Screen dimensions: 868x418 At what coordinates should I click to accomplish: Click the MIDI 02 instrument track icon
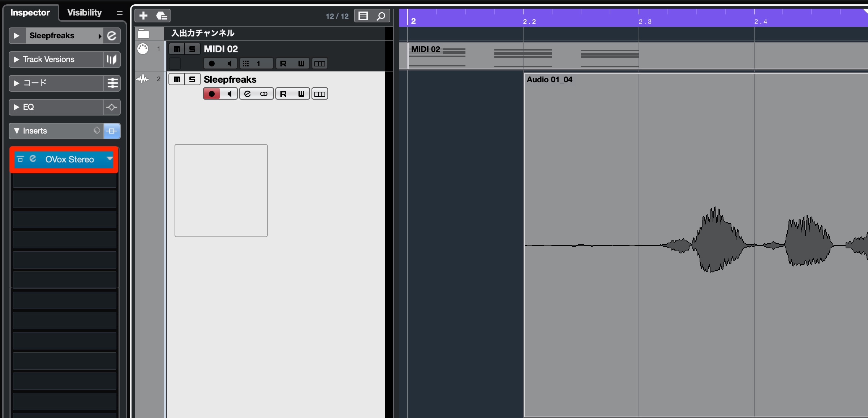(x=143, y=49)
